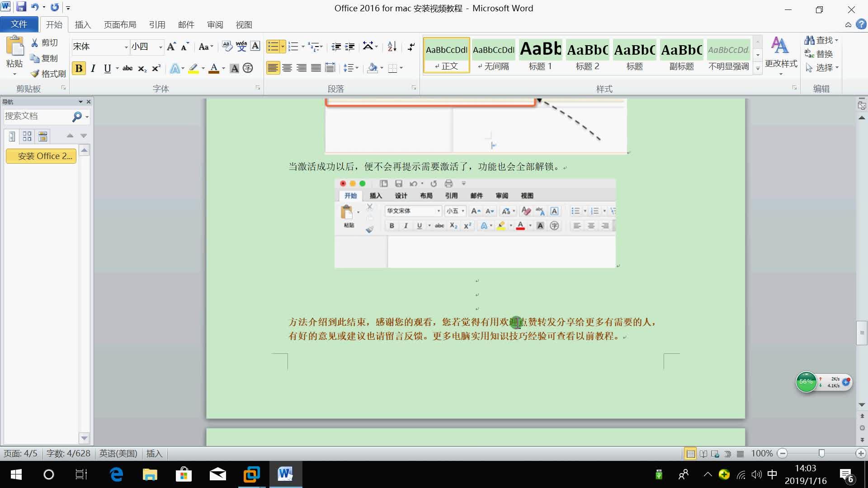Viewport: 868px width, 488px height.
Task: Click the Clear Formatting icon
Action: [x=227, y=46]
